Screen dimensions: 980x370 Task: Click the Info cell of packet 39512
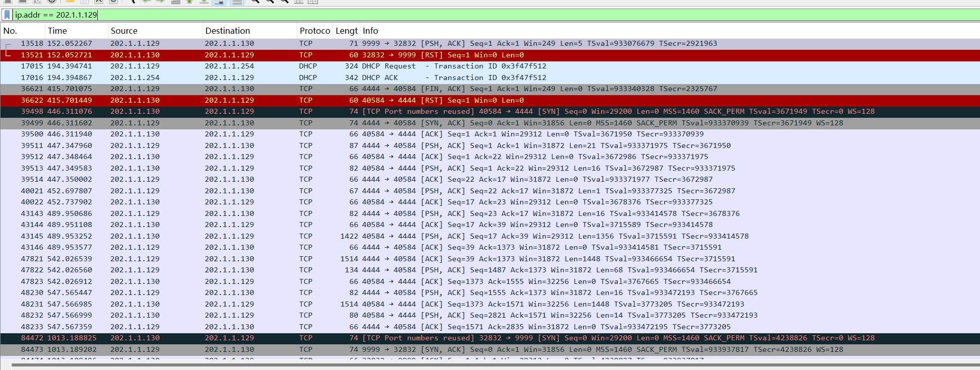[535, 157]
